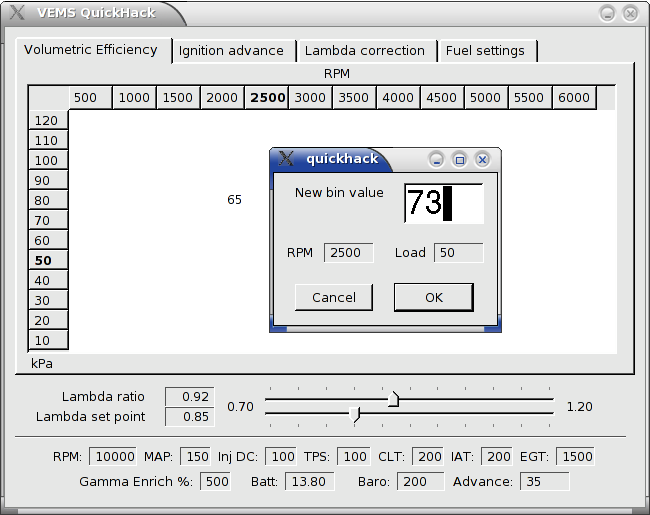Select the 1000 RPM column header

pos(134,97)
